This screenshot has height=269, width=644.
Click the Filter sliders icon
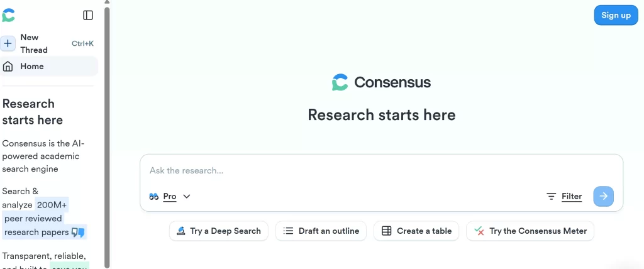coord(551,196)
